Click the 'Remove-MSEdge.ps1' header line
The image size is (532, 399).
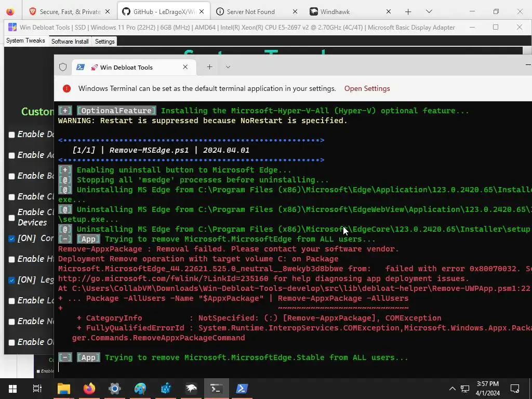[161, 150]
